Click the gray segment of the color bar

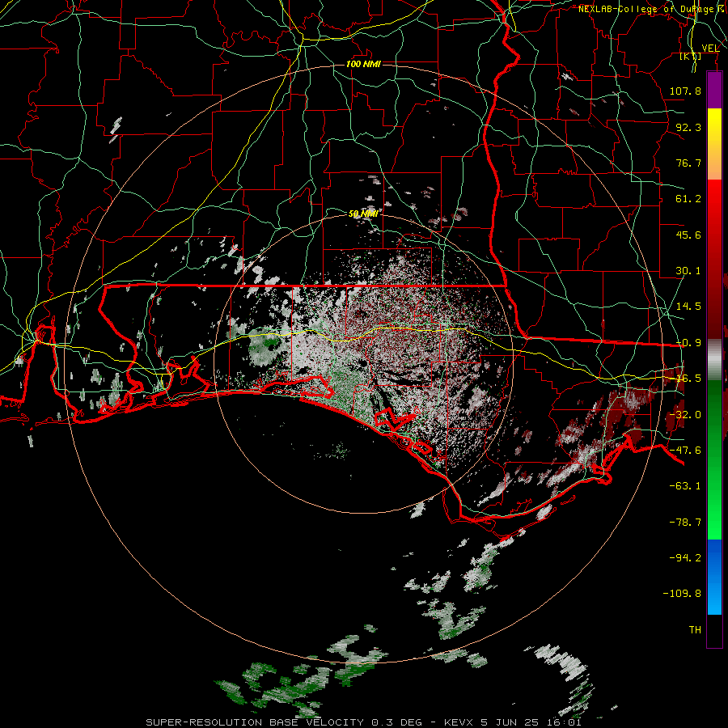(x=714, y=358)
